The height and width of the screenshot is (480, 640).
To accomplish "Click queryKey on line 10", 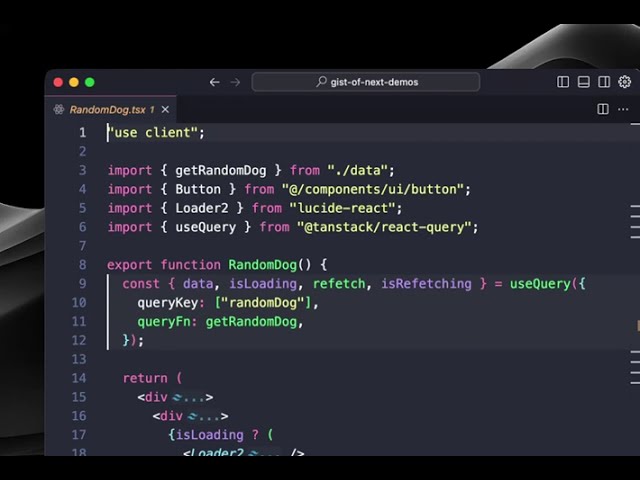I will pos(168,302).
